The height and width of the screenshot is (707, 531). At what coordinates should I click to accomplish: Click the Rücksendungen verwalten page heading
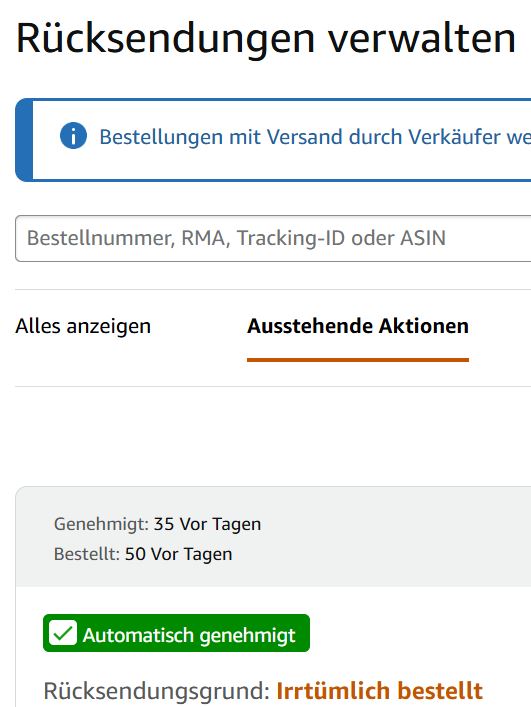pyautogui.click(x=266, y=39)
